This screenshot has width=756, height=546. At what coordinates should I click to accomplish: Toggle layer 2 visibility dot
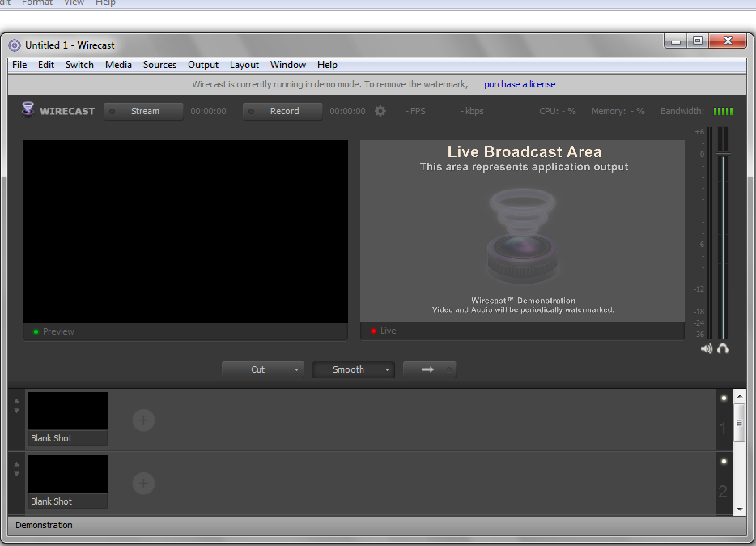click(x=724, y=462)
